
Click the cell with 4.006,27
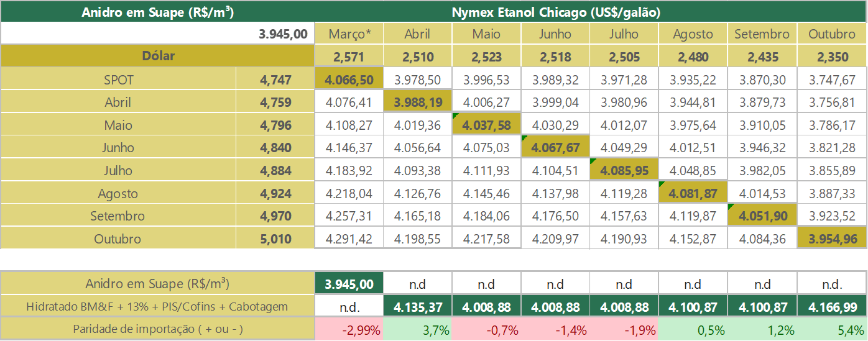(487, 102)
